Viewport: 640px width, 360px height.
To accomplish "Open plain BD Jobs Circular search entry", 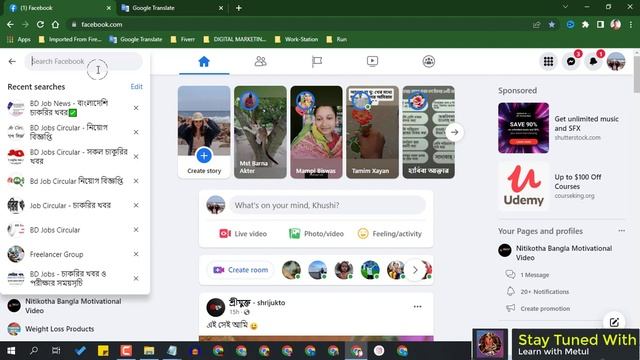I will 55,230.
